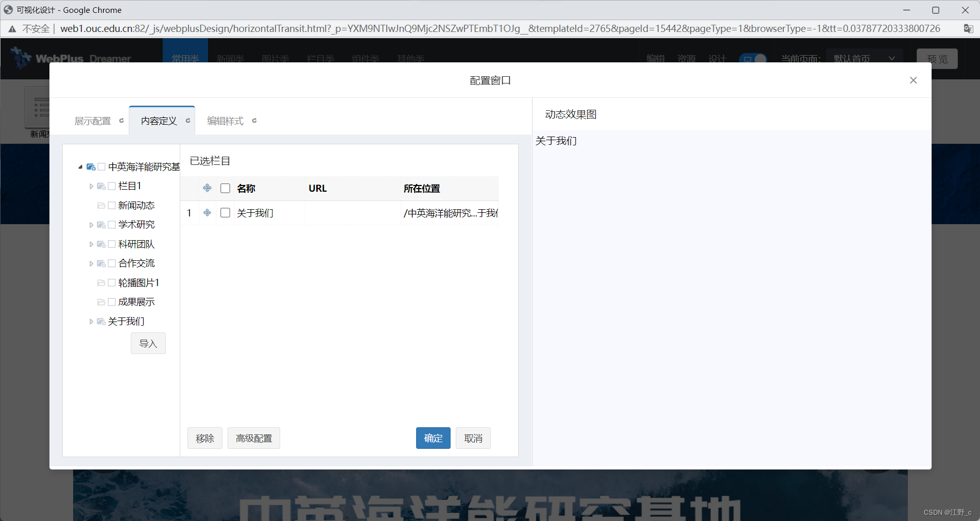Click the refresh icon beside 编辑样式 tab
Image resolution: width=980 pixels, height=521 pixels.
click(x=254, y=120)
